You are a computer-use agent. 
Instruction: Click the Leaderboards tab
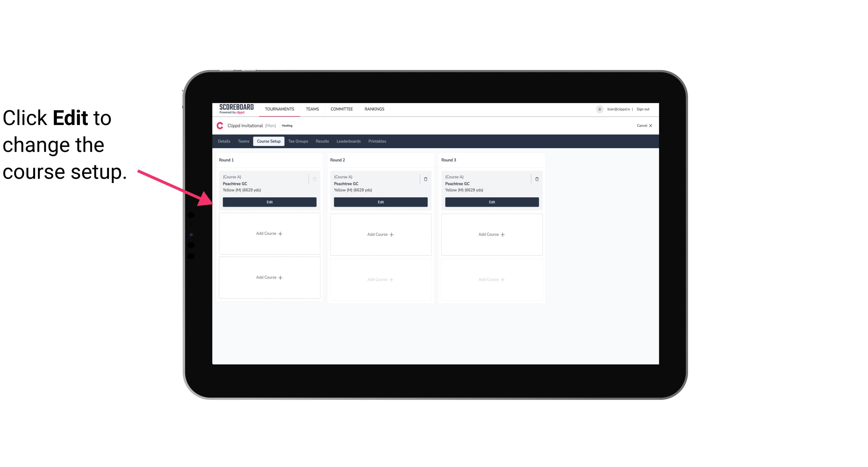[349, 141]
